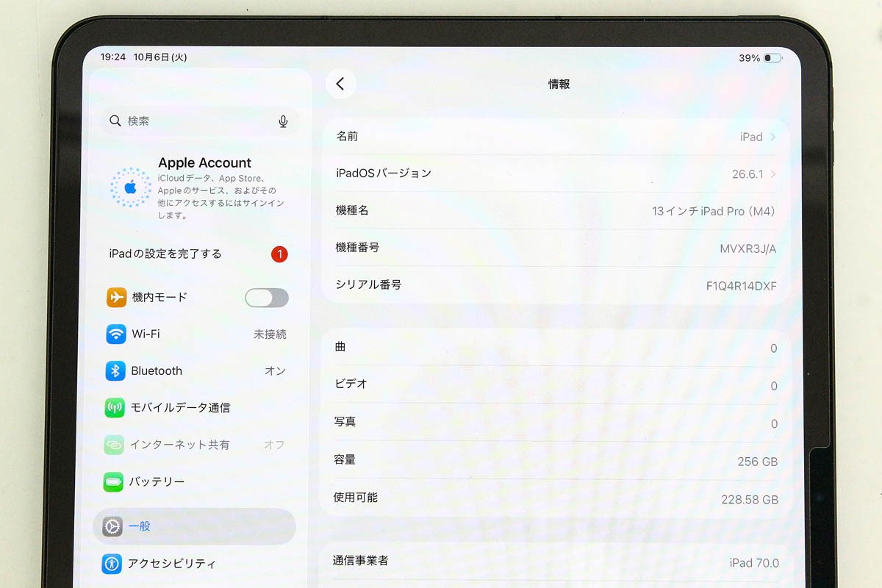Image resolution: width=882 pixels, height=588 pixels.
Task: Tap the green Battery icon
Action: click(x=113, y=482)
